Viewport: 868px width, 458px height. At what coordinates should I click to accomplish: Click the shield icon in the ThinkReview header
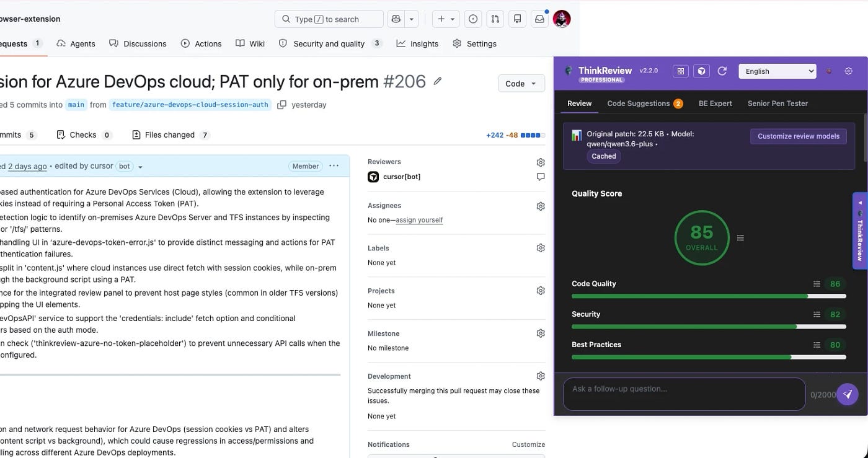(701, 71)
